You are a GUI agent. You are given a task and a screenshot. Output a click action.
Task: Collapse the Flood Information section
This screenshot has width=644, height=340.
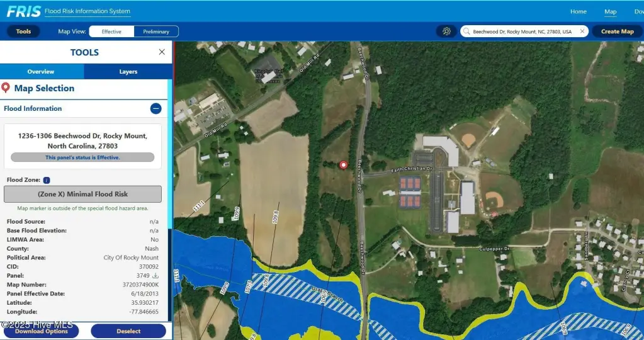(x=155, y=108)
